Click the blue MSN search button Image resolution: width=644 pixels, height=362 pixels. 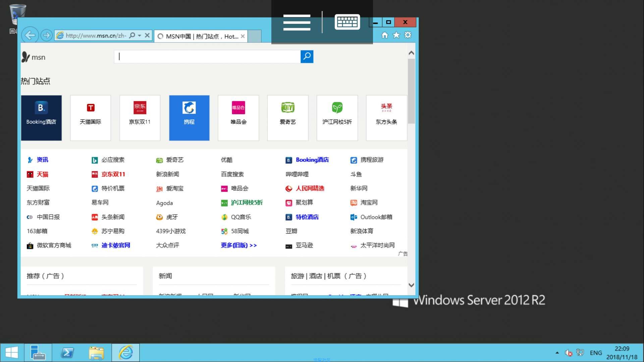point(307,57)
